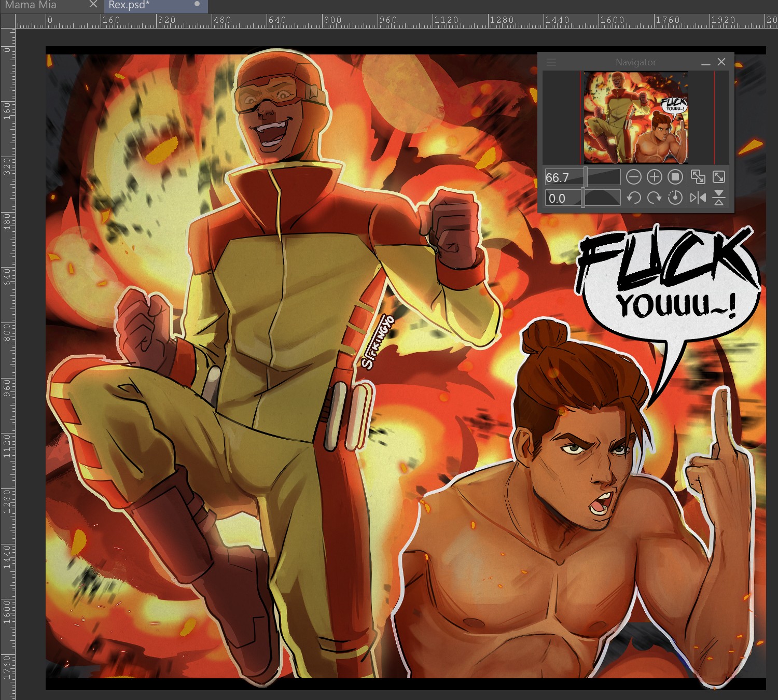Click the Fit to Navigator toggle icon

698,177
